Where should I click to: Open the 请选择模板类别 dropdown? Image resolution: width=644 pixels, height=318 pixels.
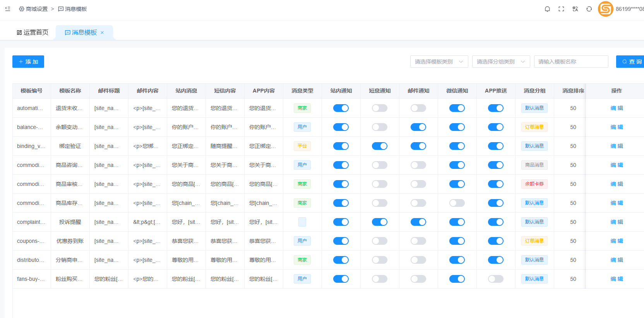pyautogui.click(x=439, y=62)
